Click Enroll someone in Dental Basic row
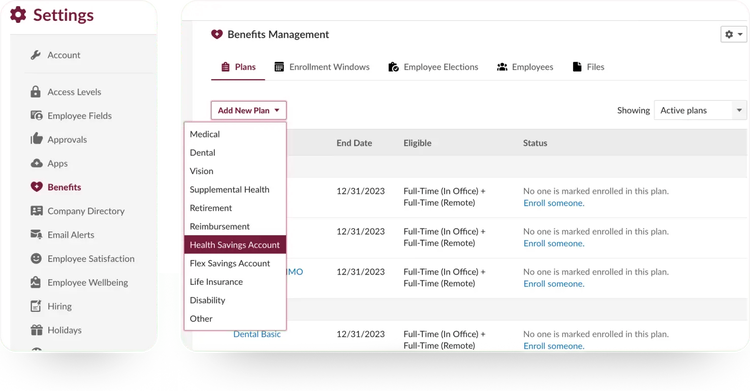 point(553,346)
